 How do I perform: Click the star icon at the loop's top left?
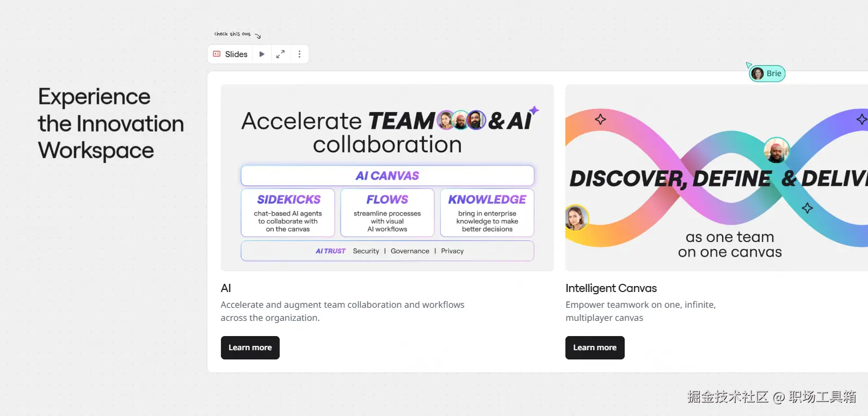coord(600,119)
